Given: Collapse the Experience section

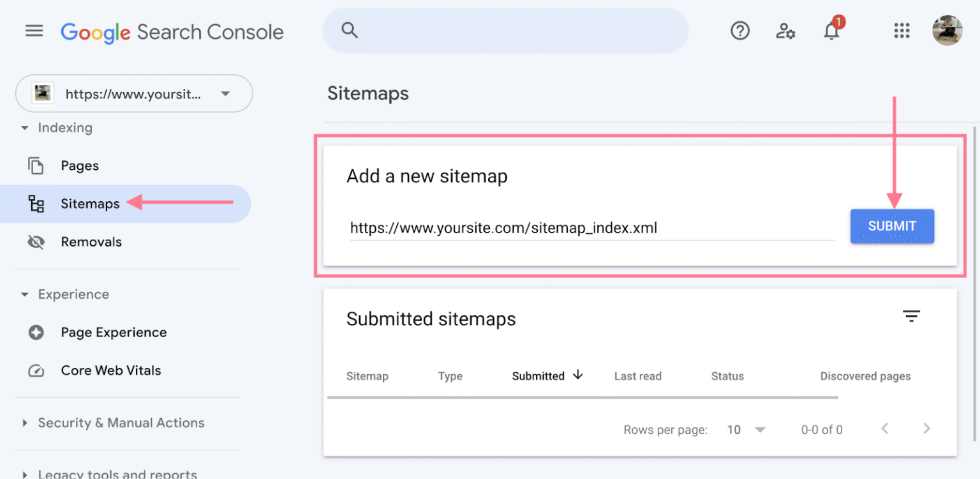Looking at the screenshot, I should coord(25,295).
